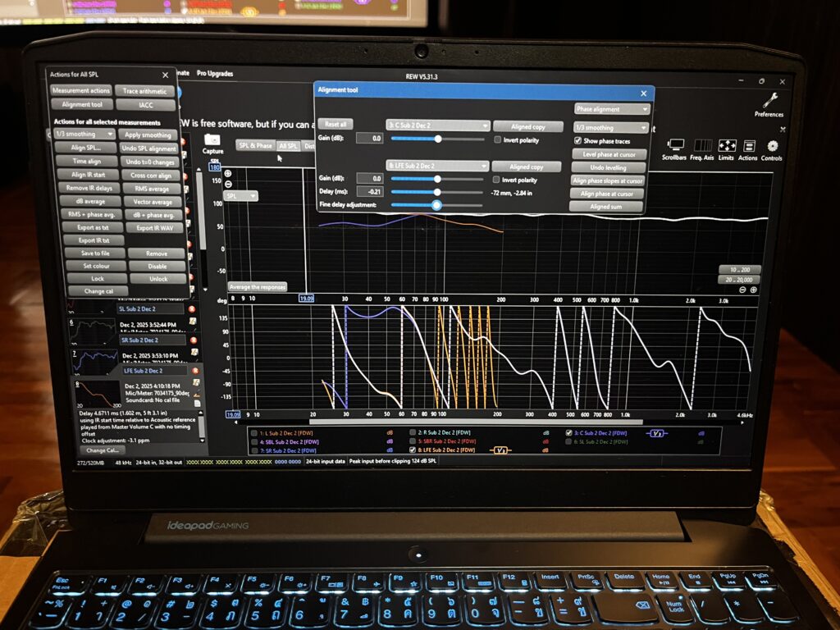Check the 1: L Sub 2 Dec 2 legend box
Image resolution: width=840 pixels, height=630 pixels.
pos(254,433)
